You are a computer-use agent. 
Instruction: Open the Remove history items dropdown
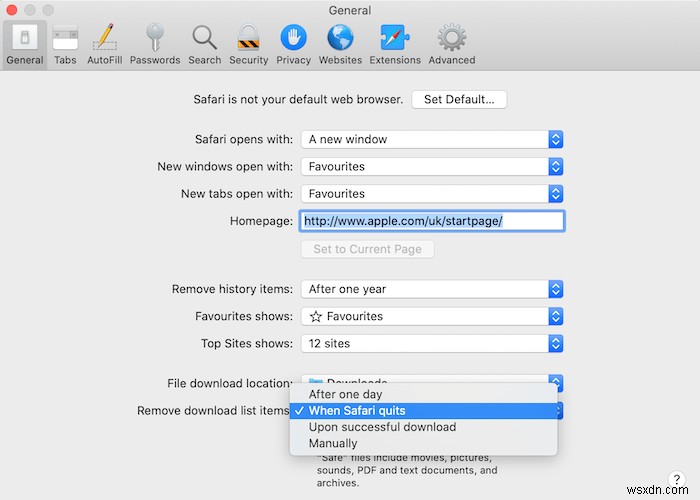tap(432, 289)
